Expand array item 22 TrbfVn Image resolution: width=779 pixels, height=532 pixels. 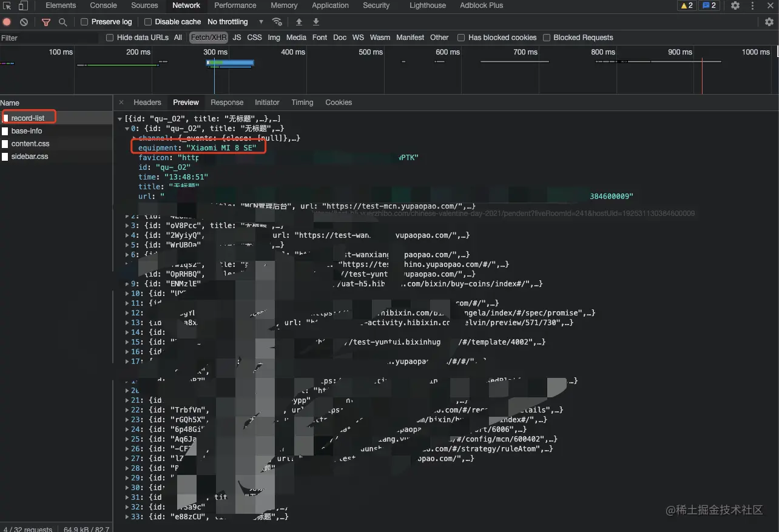pos(127,410)
